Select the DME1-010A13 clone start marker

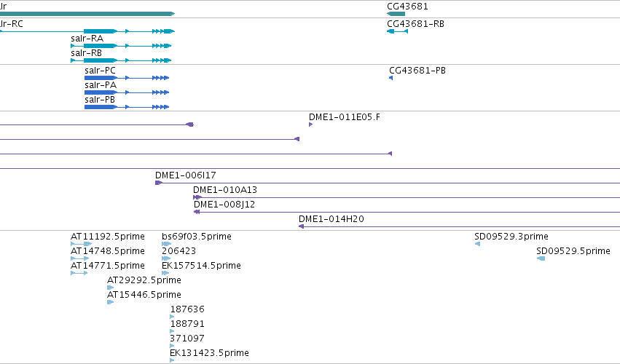point(197,197)
